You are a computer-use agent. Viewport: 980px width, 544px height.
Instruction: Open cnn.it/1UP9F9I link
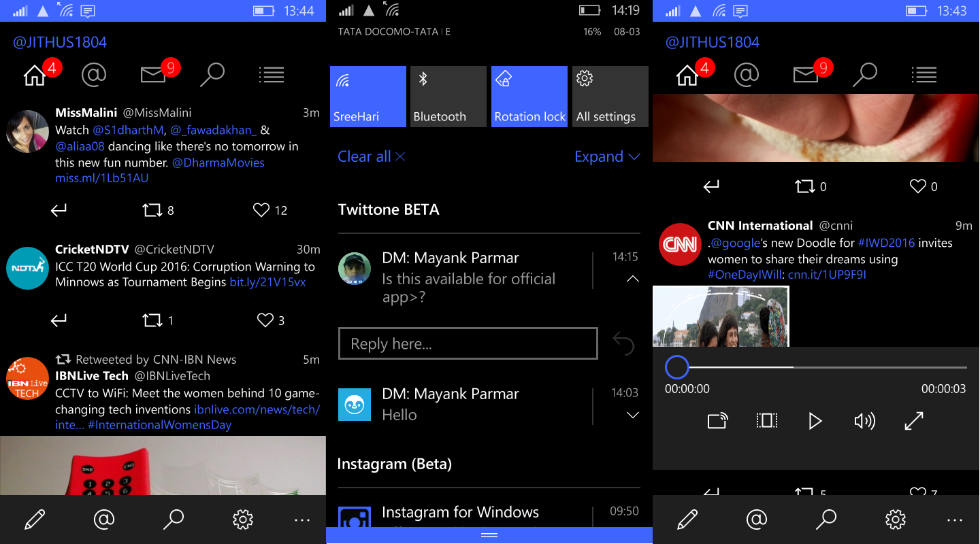pyautogui.click(x=827, y=275)
